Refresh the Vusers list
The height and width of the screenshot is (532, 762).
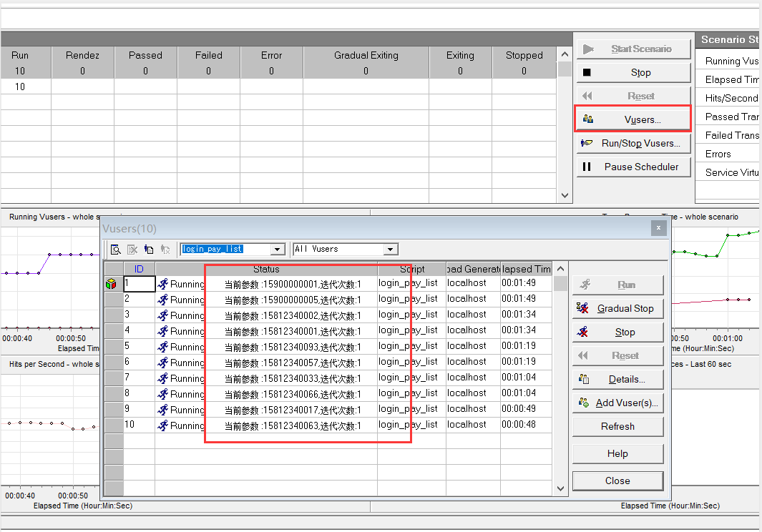617,426
